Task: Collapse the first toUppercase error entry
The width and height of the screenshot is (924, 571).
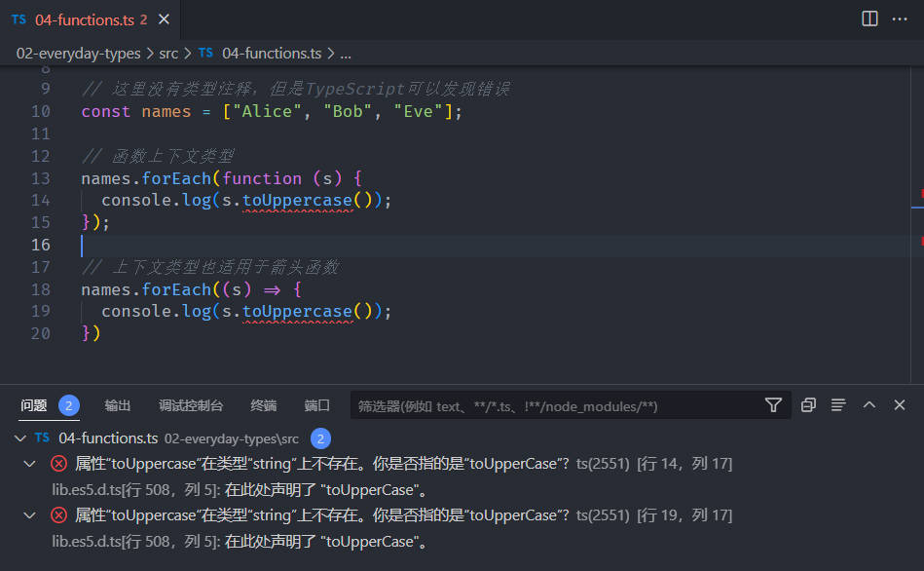Action: click(29, 464)
